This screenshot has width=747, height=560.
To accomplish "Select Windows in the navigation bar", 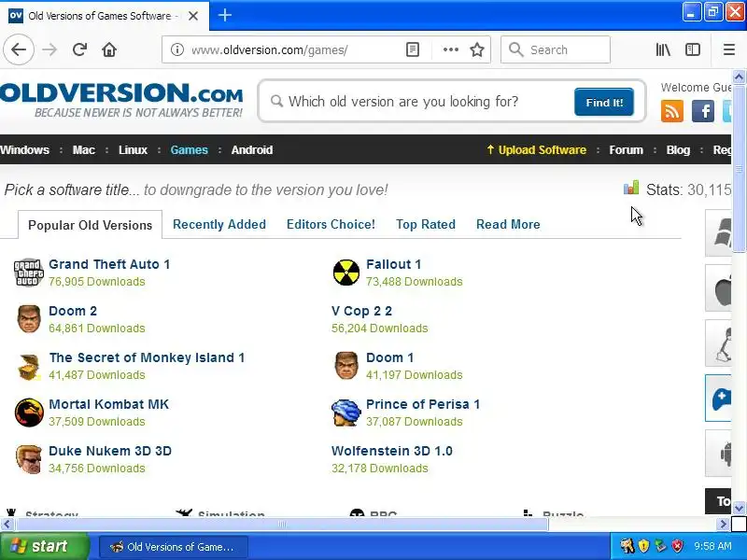I will [x=24, y=150].
